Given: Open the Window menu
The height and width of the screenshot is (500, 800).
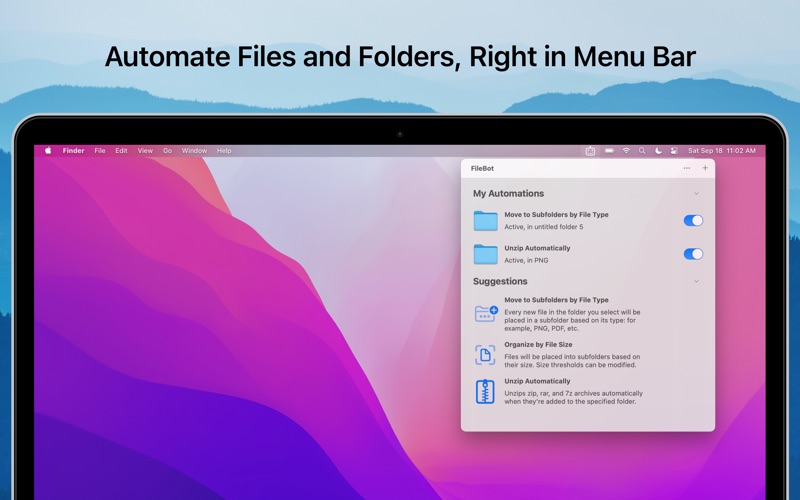Looking at the screenshot, I should click(194, 151).
